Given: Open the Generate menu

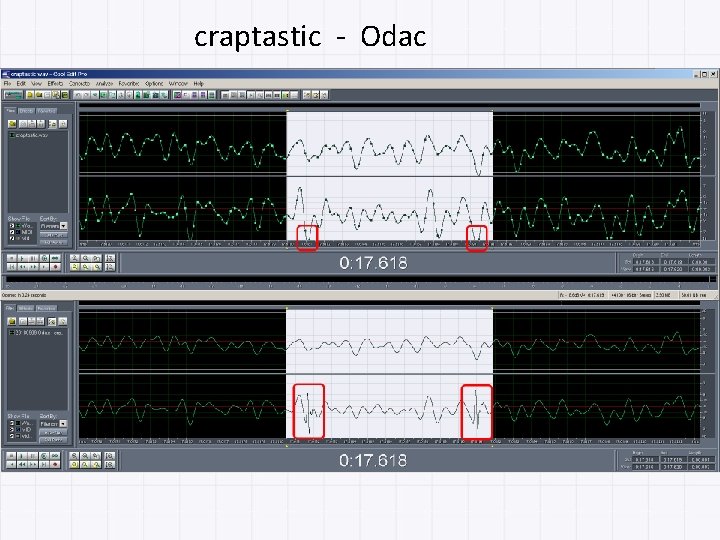Looking at the screenshot, I should [x=79, y=84].
